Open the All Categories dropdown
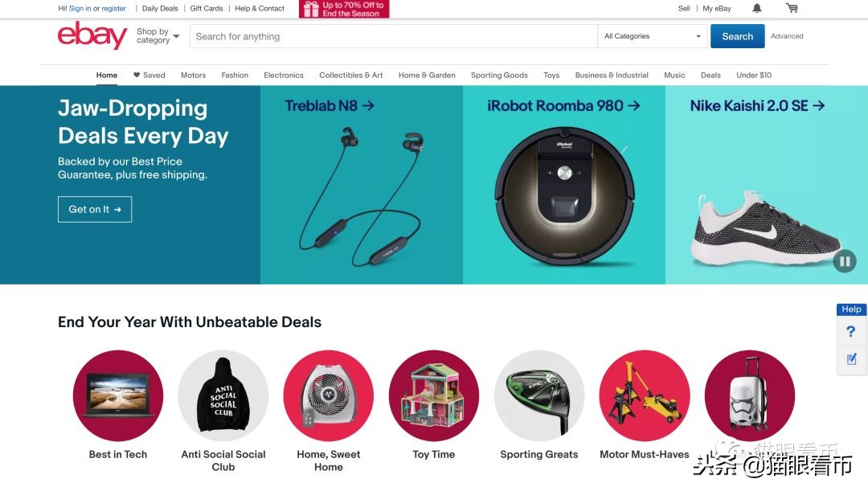The image size is (868, 491). [653, 36]
